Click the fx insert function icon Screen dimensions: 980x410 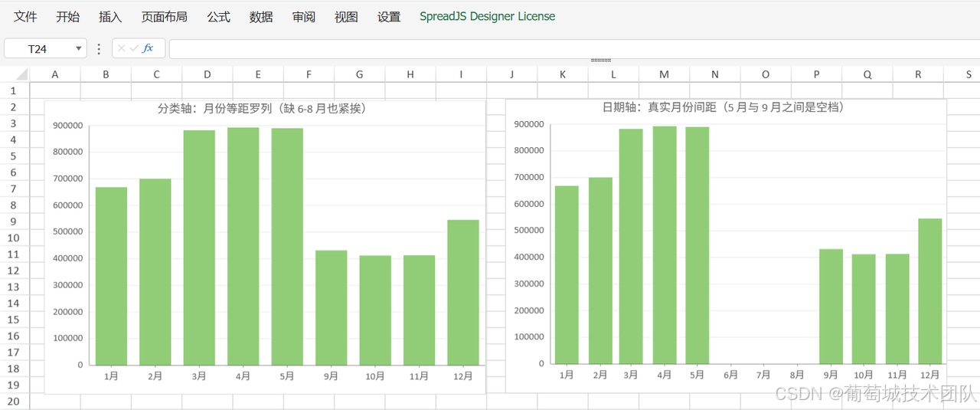(148, 48)
